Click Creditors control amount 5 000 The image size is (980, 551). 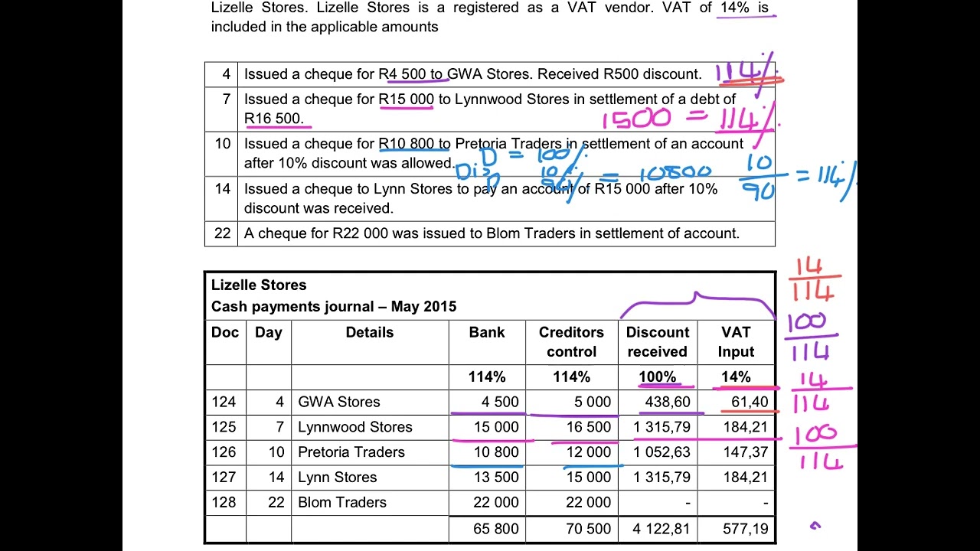(x=593, y=402)
